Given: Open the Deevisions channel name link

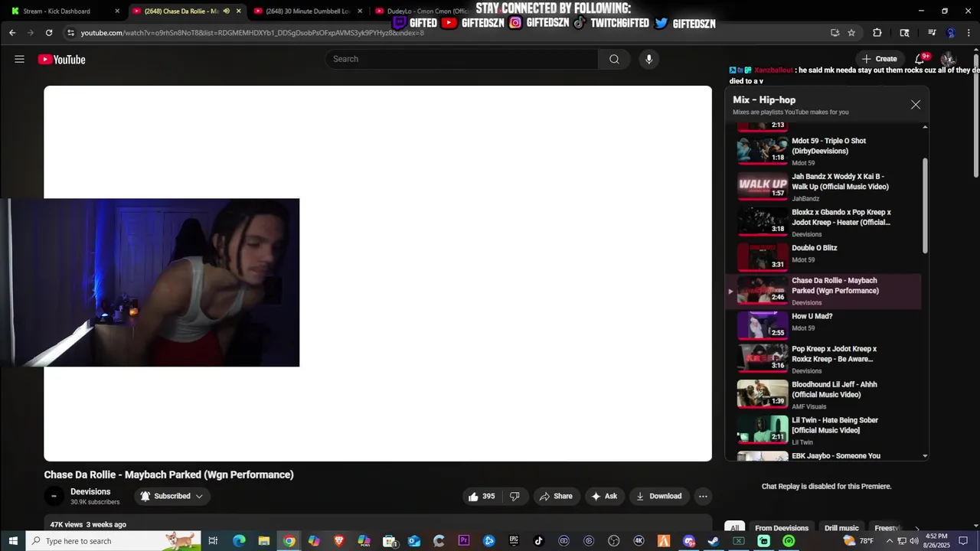Looking at the screenshot, I should 90,491.
